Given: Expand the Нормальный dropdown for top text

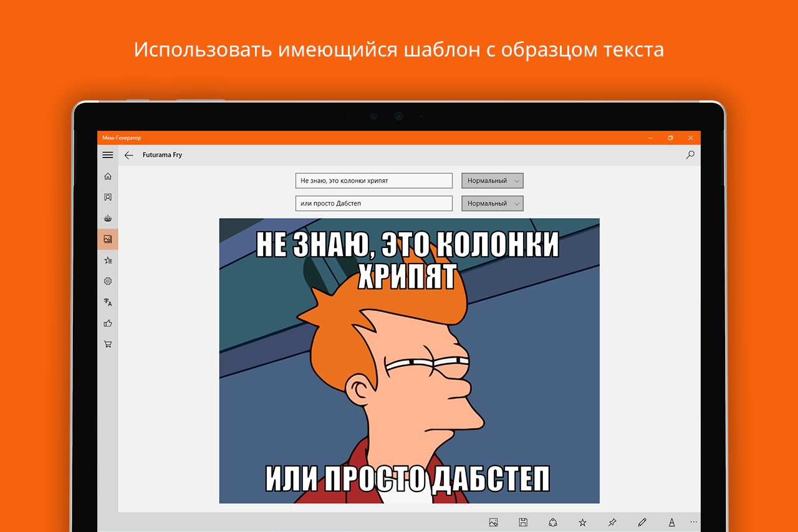Looking at the screenshot, I should [493, 181].
